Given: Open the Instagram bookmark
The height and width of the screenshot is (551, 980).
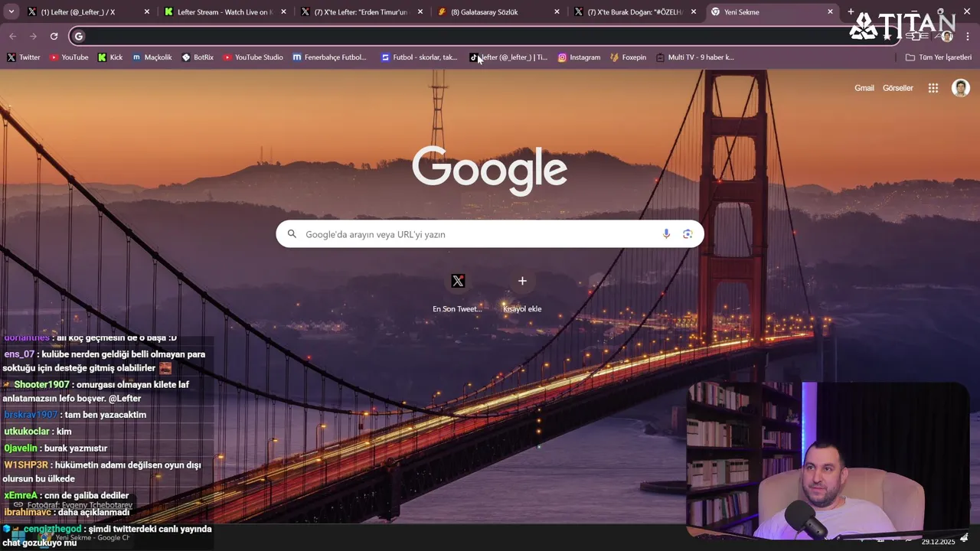Looking at the screenshot, I should pyautogui.click(x=579, y=57).
